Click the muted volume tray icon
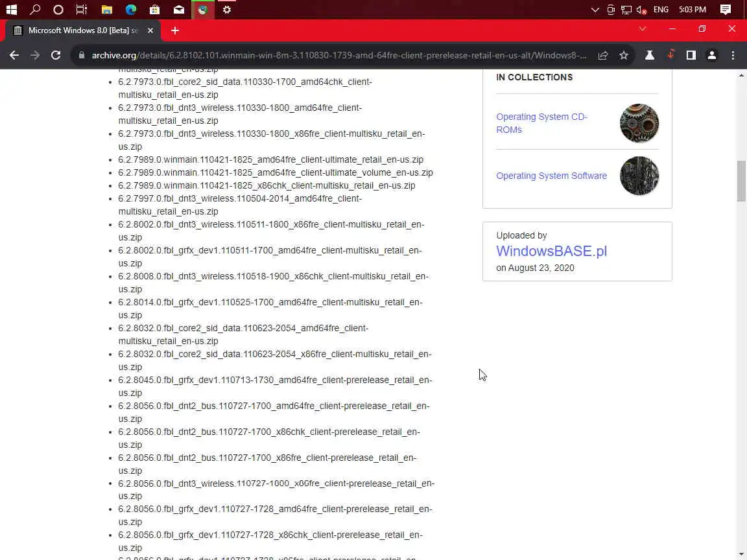The width and height of the screenshot is (747, 560). click(x=641, y=10)
